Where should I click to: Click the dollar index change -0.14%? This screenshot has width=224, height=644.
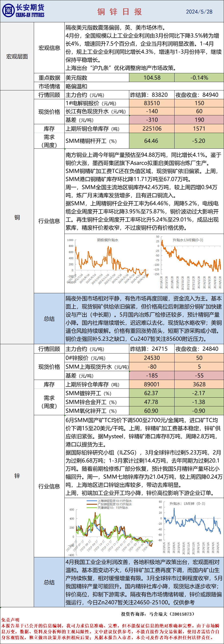[x=199, y=78]
